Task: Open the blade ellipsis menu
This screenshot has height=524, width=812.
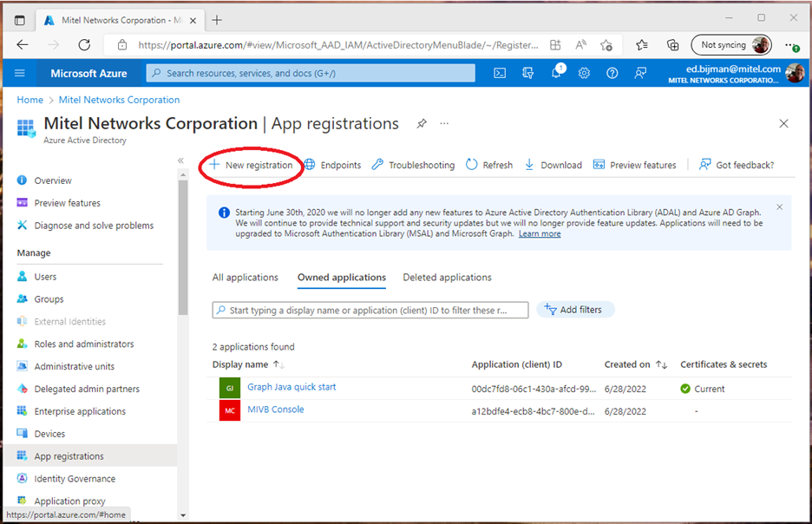Action: pyautogui.click(x=443, y=124)
